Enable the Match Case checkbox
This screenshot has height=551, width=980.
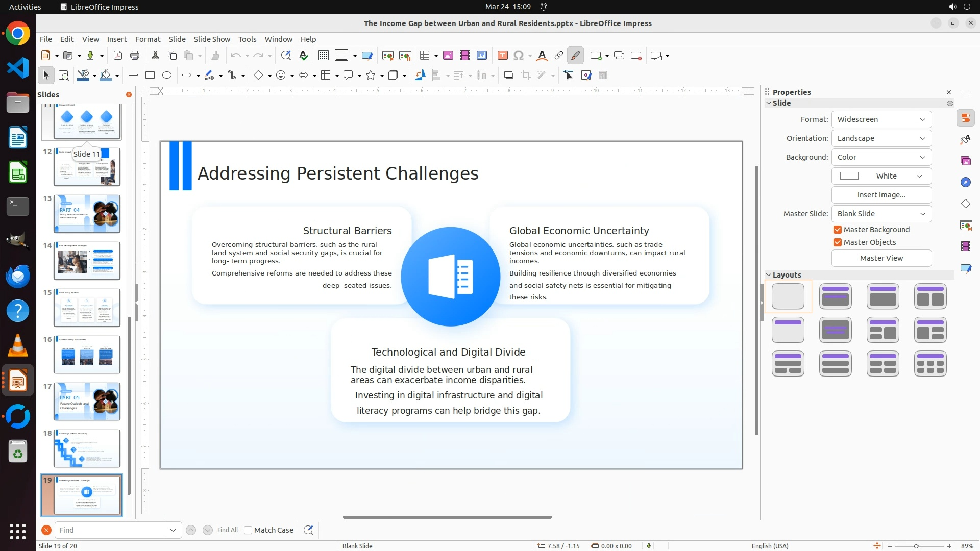coord(249,530)
